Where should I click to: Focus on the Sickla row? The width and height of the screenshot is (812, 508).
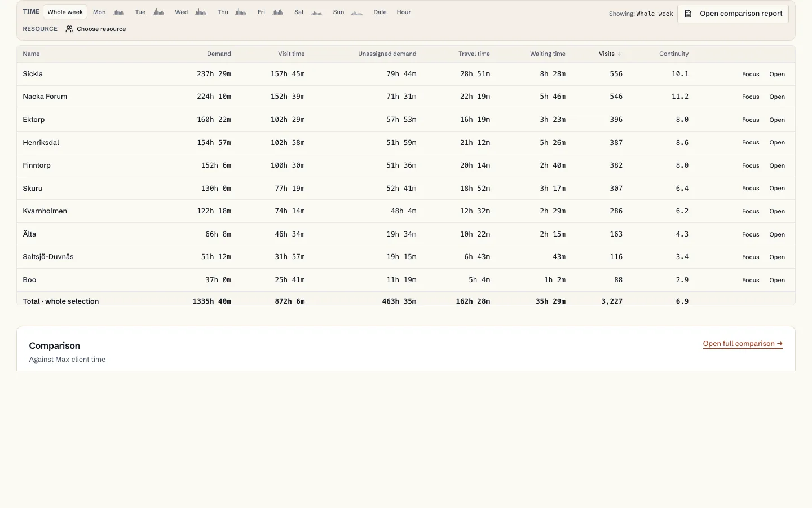click(x=751, y=74)
